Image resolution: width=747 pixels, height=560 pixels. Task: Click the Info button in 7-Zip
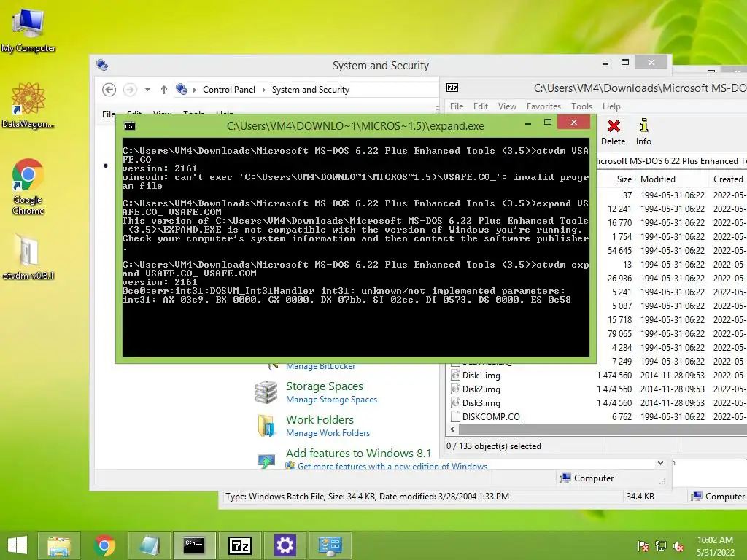pos(643,132)
